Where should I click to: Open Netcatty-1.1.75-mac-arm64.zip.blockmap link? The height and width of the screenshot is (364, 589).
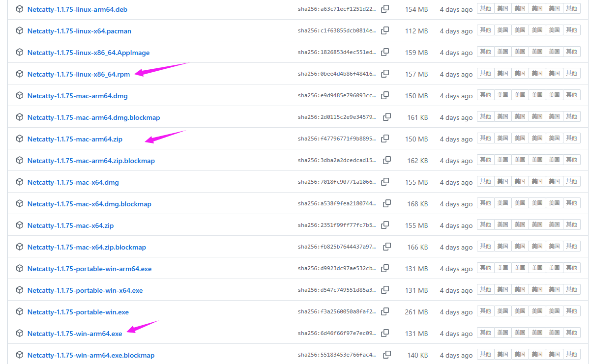coord(91,161)
